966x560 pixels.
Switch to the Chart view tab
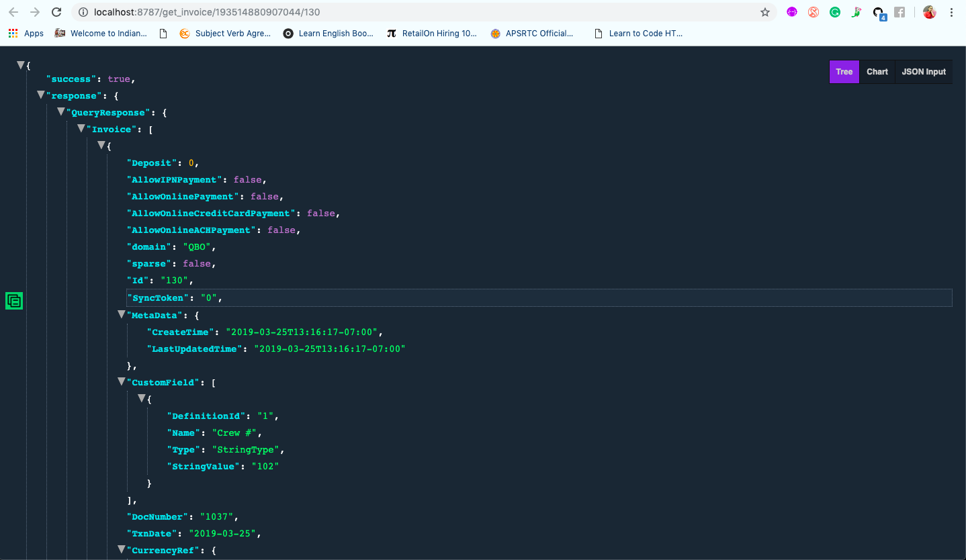click(877, 72)
